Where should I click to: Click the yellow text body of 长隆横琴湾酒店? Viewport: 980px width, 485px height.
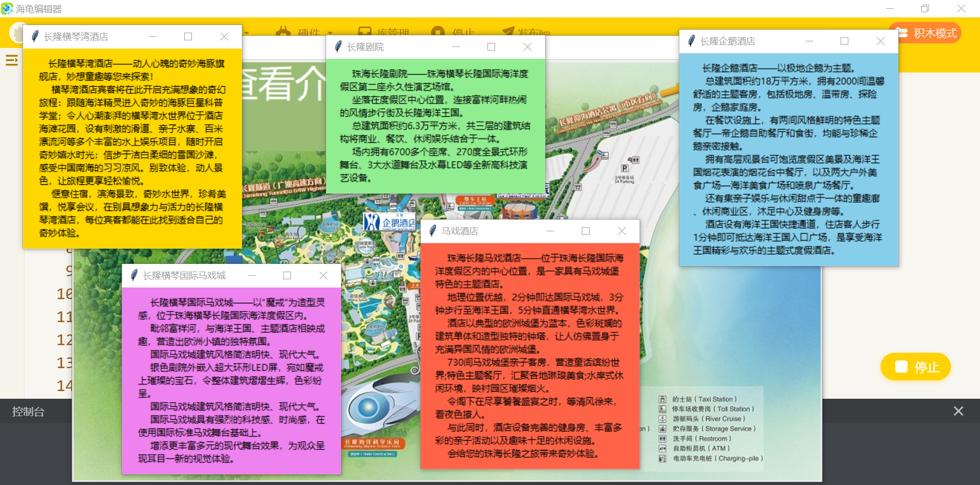132,148
